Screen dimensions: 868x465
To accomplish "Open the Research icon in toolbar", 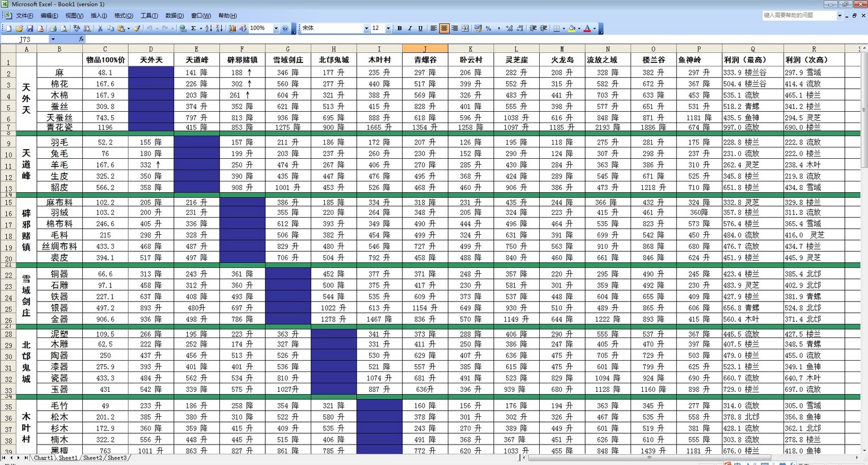I will point(87,28).
